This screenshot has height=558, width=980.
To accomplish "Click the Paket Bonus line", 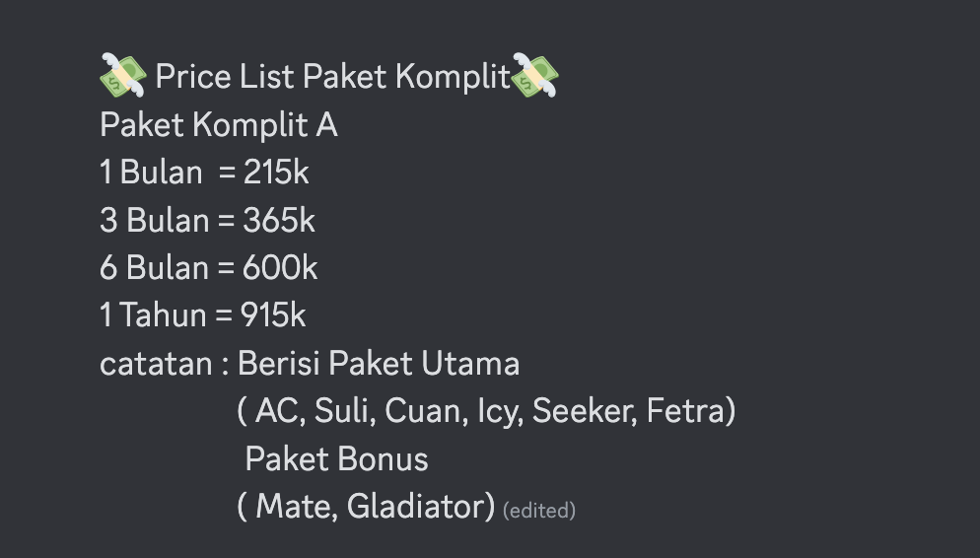I will [x=337, y=459].
